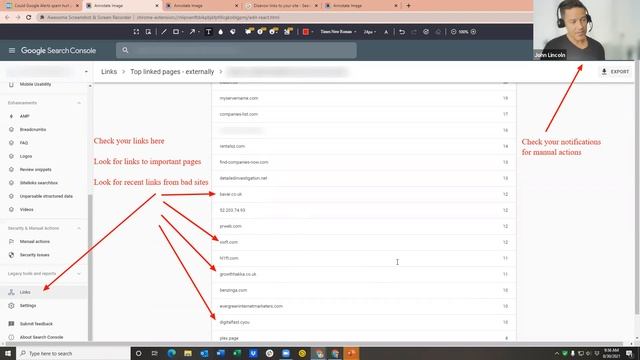The image size is (640, 360).
Task: Open Task View on the taskbar
Action: point(155,353)
